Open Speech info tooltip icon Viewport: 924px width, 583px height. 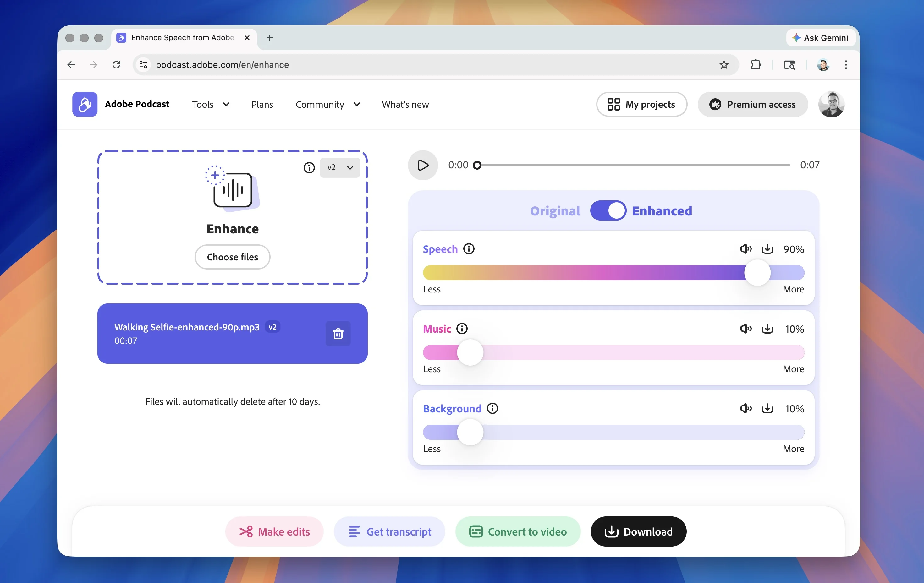469,249
